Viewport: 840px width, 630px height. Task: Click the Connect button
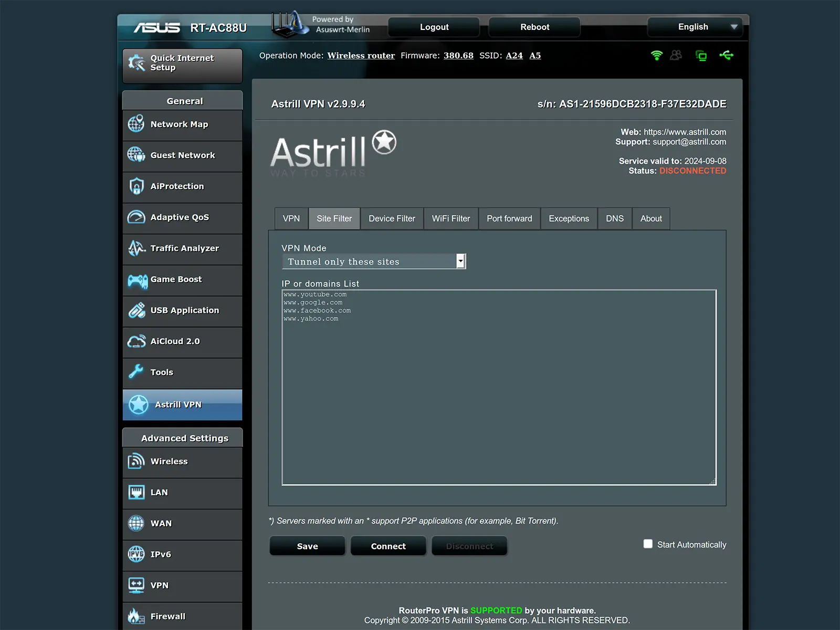(388, 546)
